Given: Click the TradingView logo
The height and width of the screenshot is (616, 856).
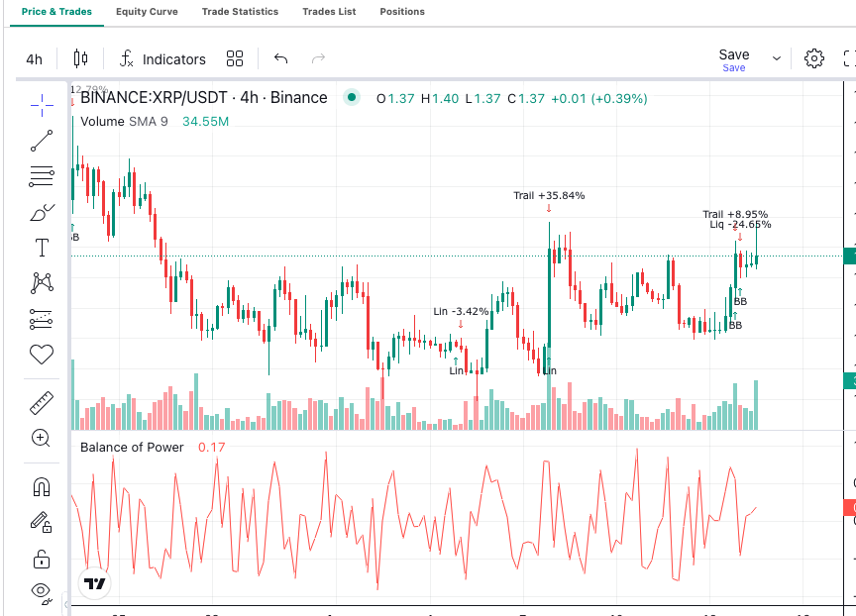Looking at the screenshot, I should coord(94,584).
